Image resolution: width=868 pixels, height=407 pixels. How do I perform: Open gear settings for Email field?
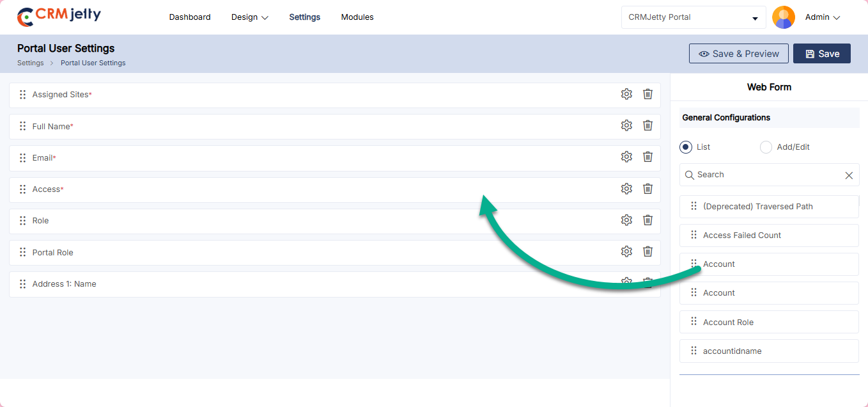coord(626,157)
